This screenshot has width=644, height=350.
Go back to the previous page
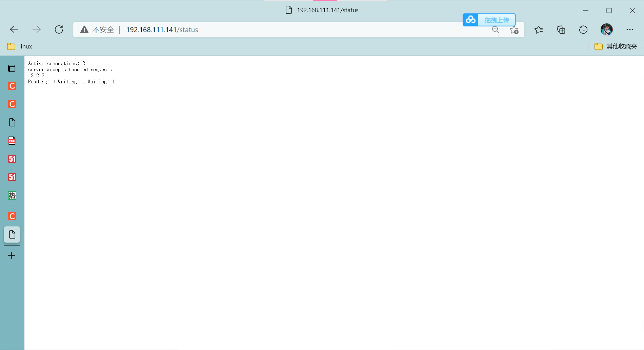pos(14,29)
